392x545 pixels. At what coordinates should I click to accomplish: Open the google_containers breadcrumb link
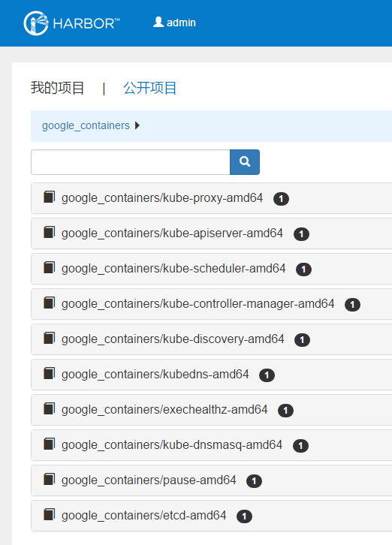coord(86,125)
